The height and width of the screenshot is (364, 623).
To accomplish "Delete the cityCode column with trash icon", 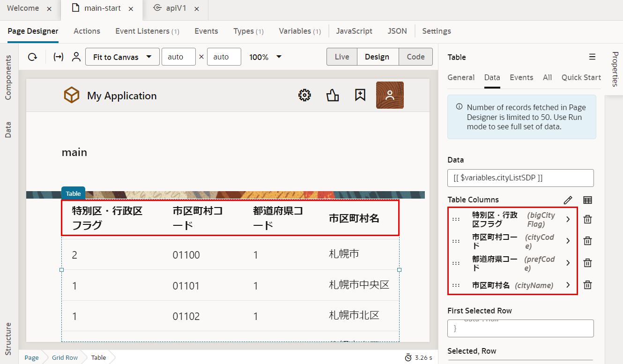I will (587, 241).
